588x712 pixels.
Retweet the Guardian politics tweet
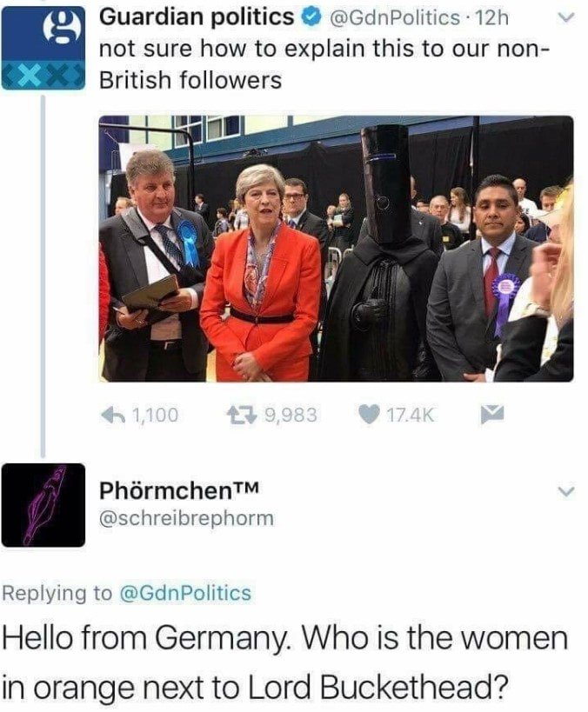coord(242,415)
